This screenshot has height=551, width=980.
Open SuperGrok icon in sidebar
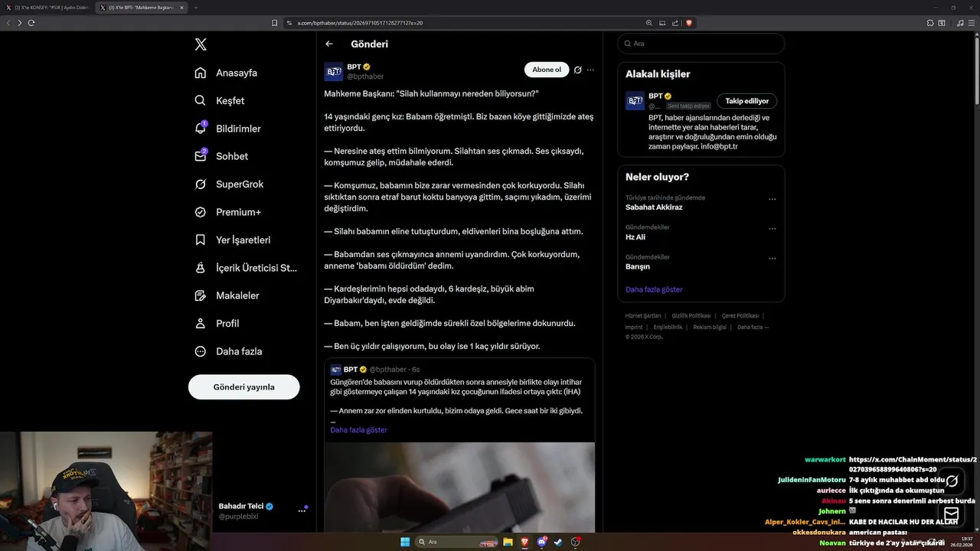pyautogui.click(x=201, y=184)
